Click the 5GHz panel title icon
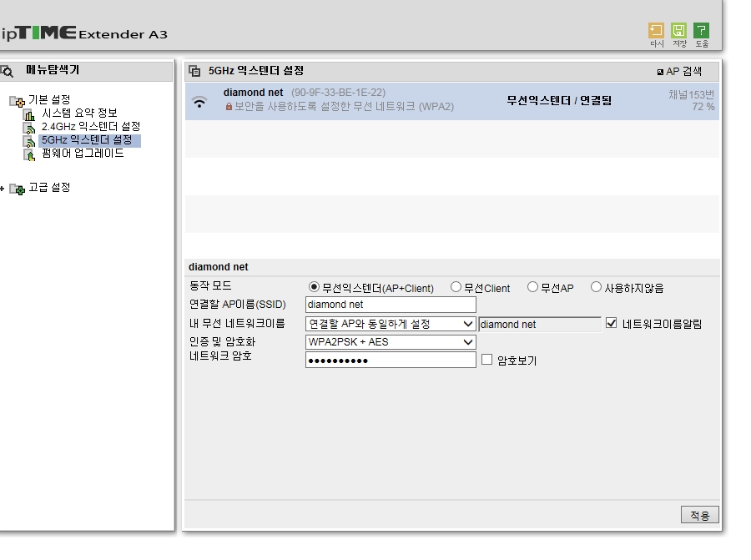The image size is (751, 560). (194, 71)
